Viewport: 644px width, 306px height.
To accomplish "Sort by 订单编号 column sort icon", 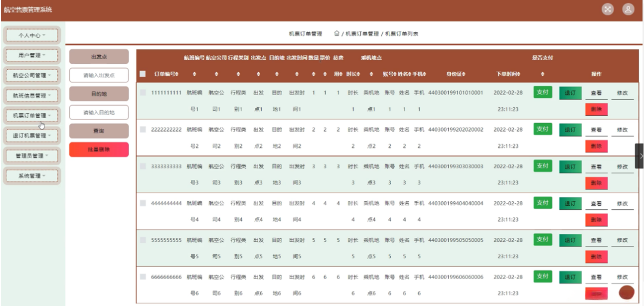I will tap(177, 74).
